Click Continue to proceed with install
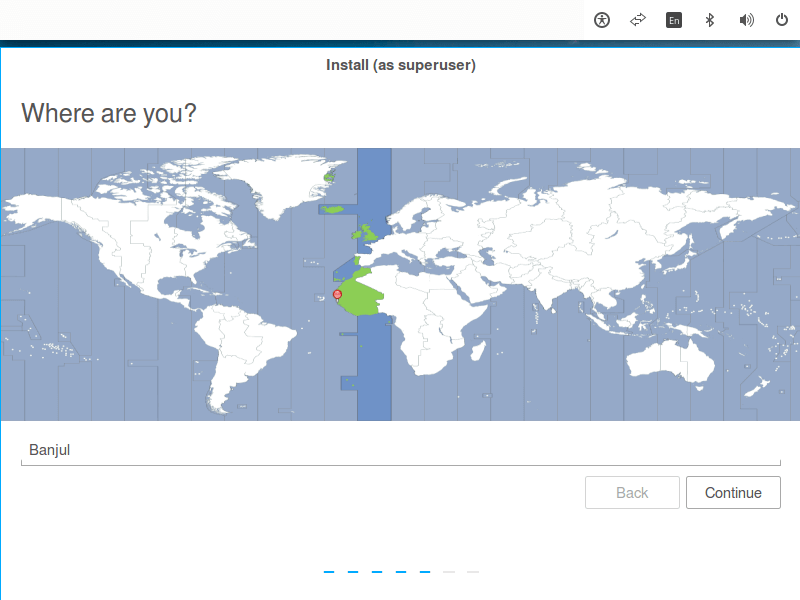 pyautogui.click(x=733, y=492)
